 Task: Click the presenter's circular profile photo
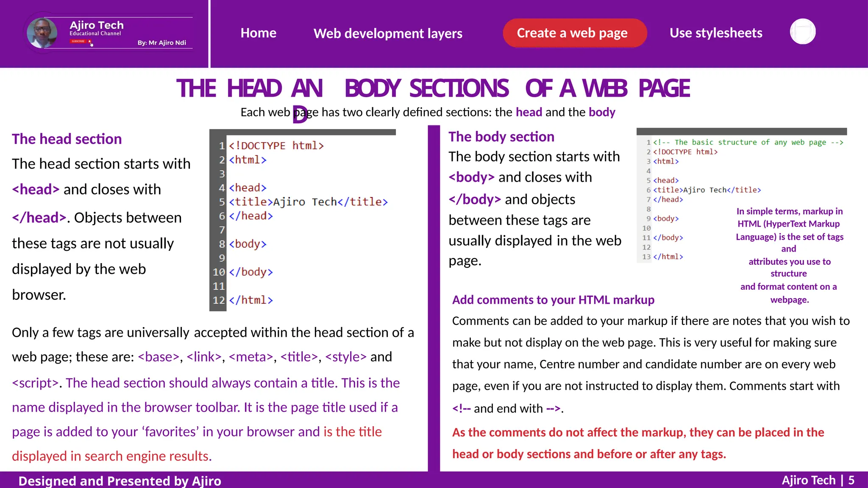pos(42,33)
